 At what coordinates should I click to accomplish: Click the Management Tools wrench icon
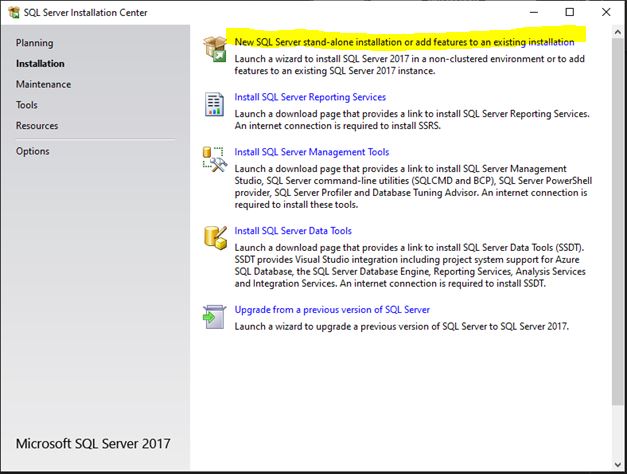click(x=214, y=159)
